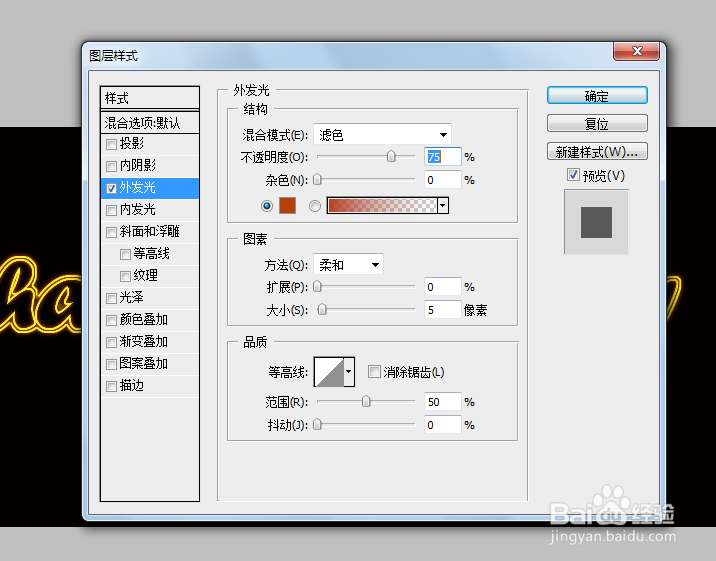Image resolution: width=716 pixels, height=561 pixels.
Task: Enable the 投影 checkbox
Action: pos(111,144)
